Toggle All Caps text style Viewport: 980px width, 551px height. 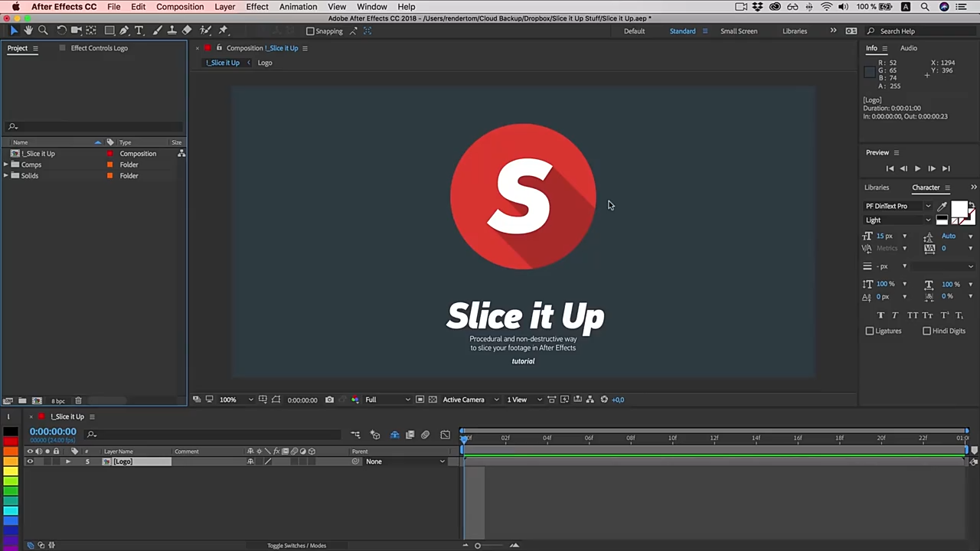(x=913, y=315)
